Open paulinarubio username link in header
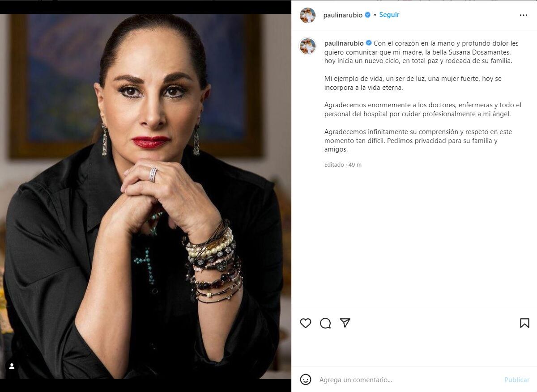Image resolution: width=537 pixels, height=392 pixels. click(343, 15)
